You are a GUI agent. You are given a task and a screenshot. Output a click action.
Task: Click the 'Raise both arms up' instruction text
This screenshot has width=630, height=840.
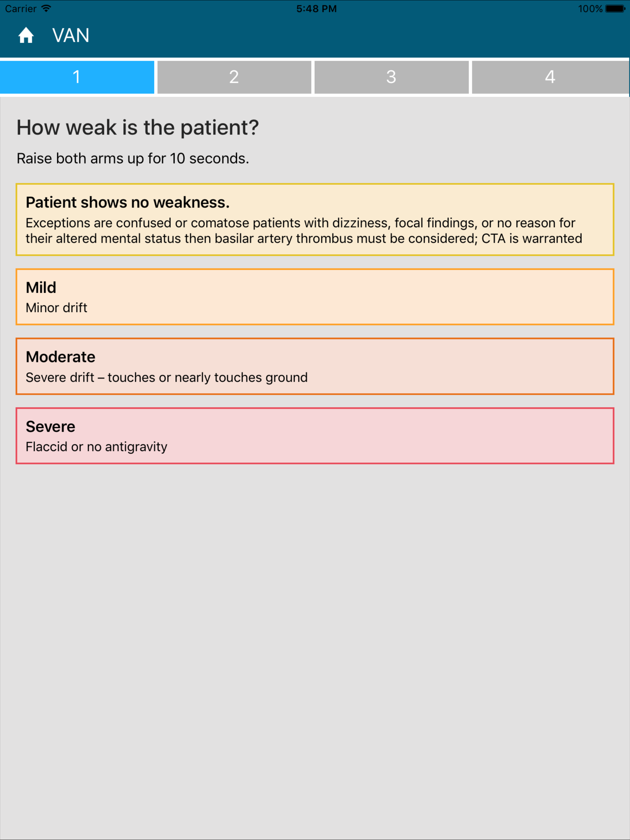[x=133, y=158]
